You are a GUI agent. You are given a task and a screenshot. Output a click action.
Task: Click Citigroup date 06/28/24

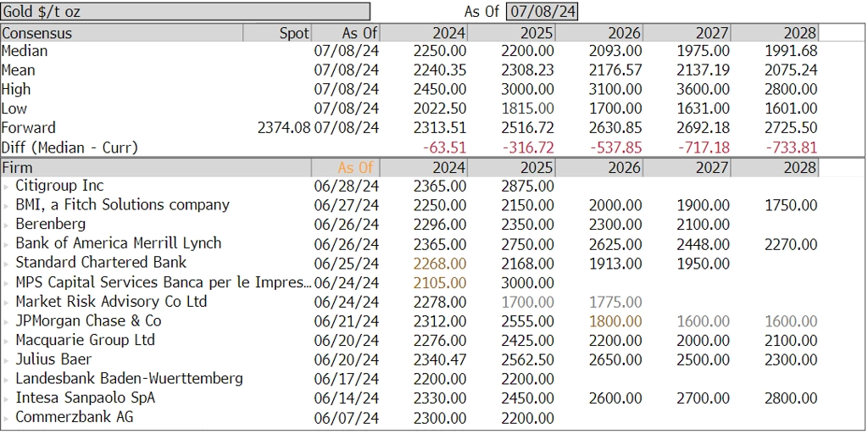pos(347,186)
